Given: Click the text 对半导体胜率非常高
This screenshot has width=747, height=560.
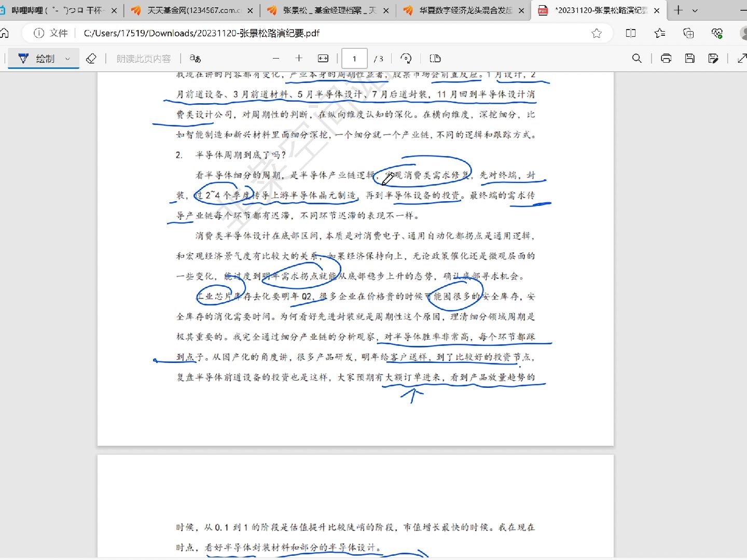Looking at the screenshot, I should coord(426,337).
